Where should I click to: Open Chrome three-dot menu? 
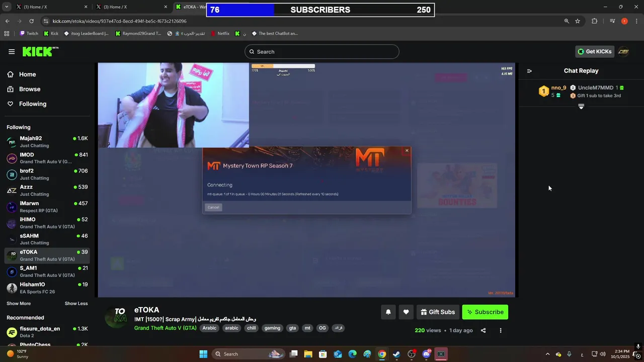(x=636, y=21)
